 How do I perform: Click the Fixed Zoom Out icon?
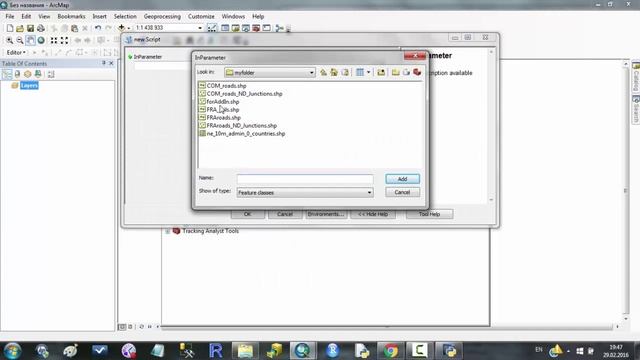tap(64, 40)
